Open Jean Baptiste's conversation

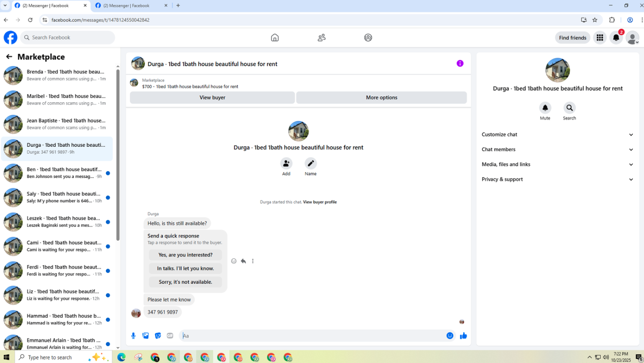coord(57,124)
